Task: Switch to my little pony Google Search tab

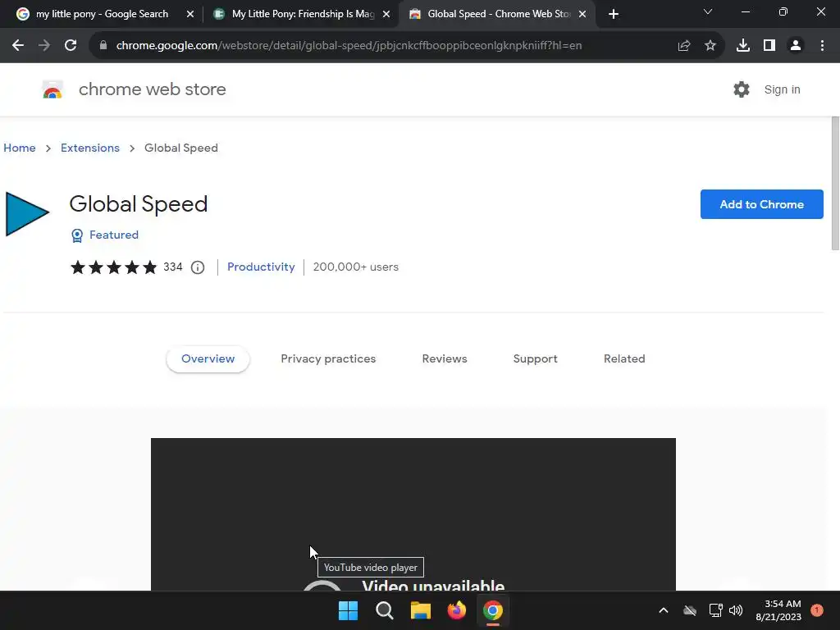Action: 102,14
